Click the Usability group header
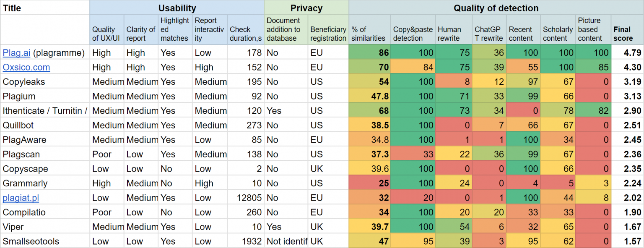Image resolution: width=644 pixels, height=248 pixels. point(177,8)
